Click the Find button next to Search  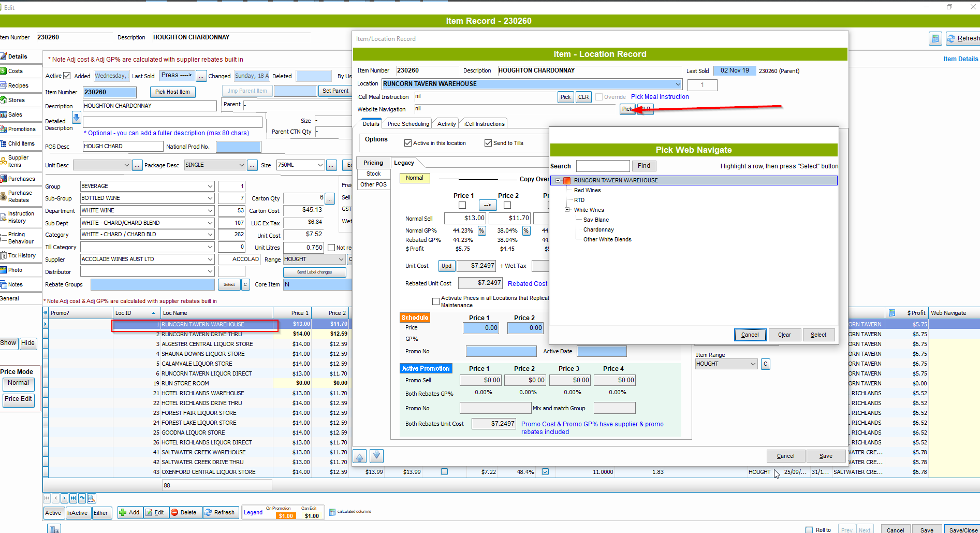644,166
